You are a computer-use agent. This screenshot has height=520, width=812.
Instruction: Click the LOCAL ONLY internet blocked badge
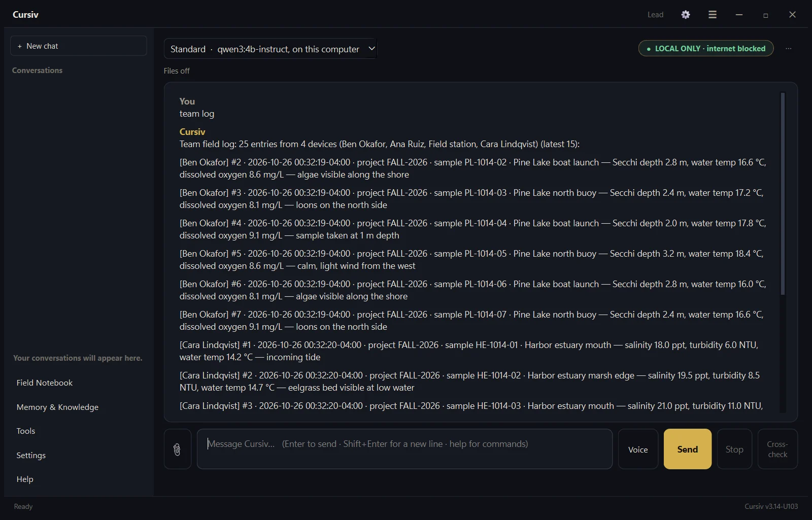706,48
